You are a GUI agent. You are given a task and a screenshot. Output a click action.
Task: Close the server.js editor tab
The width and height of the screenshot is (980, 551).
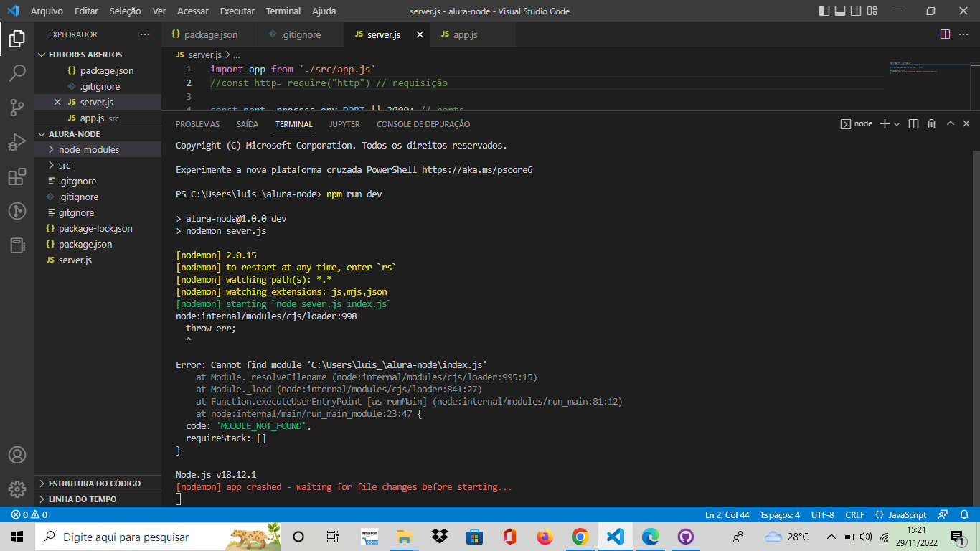(420, 34)
